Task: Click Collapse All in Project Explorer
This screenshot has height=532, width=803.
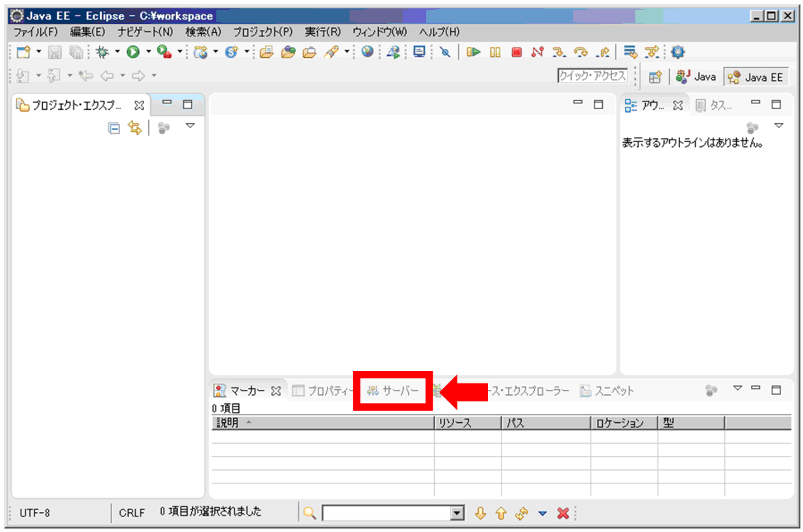Action: click(114, 128)
